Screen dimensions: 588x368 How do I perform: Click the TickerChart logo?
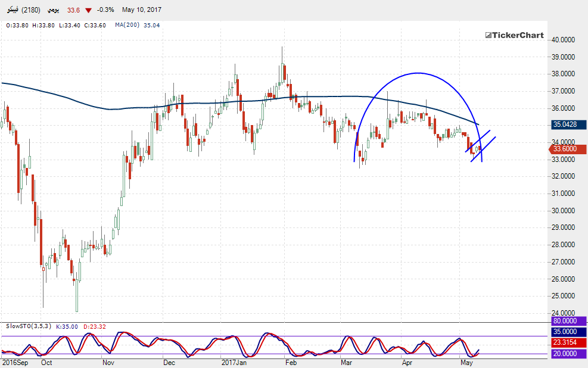coord(514,35)
